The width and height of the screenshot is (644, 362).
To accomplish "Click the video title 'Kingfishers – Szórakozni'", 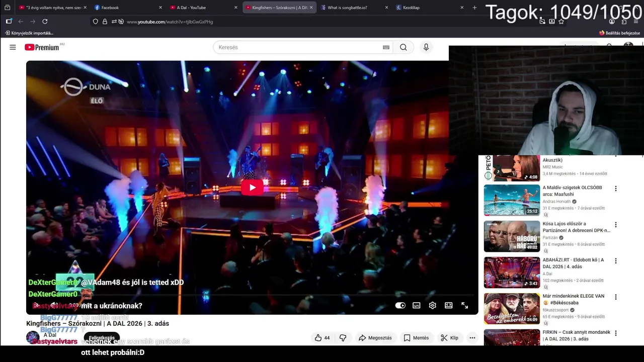I will [98, 323].
